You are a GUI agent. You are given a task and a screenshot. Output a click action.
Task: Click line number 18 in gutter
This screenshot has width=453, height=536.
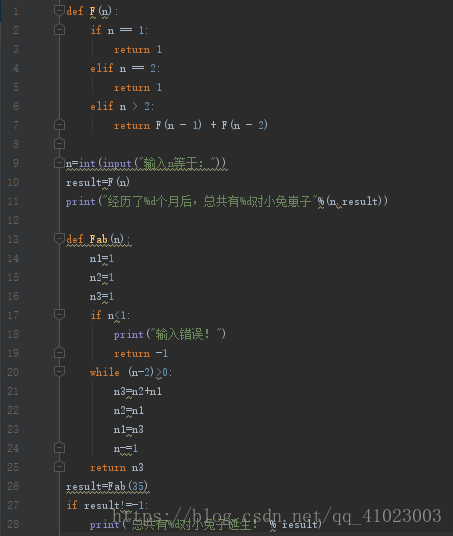[x=13, y=334]
